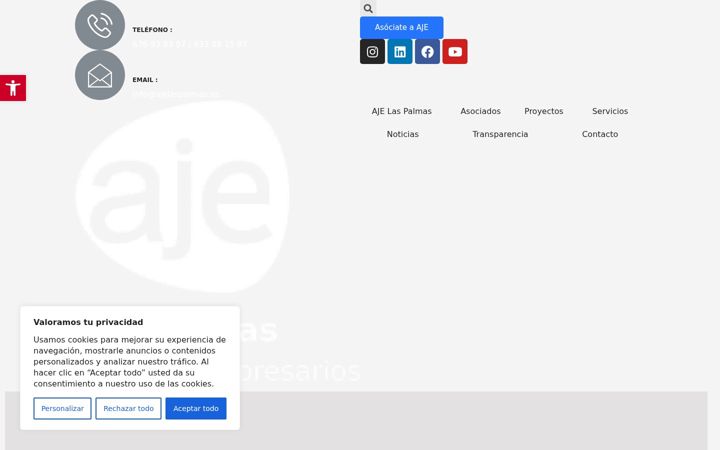Open the Servicios menu item
The image size is (720, 450).
(610, 111)
